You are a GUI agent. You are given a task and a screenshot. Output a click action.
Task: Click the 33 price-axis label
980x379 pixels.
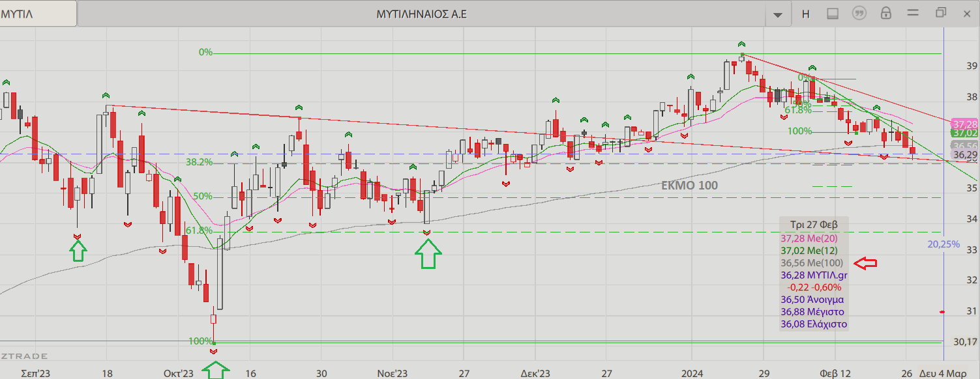click(x=972, y=249)
